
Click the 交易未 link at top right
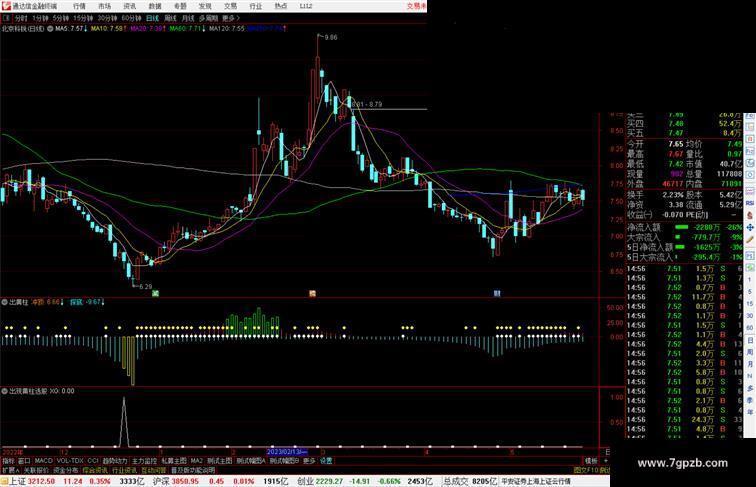(x=417, y=6)
